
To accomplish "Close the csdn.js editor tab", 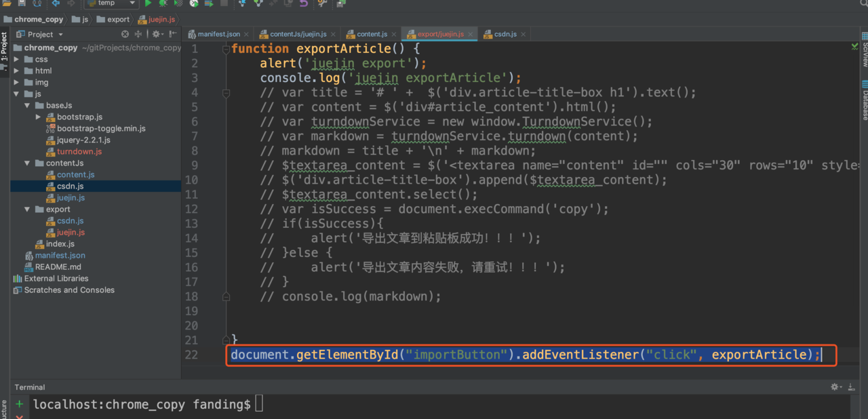I will click(x=522, y=34).
